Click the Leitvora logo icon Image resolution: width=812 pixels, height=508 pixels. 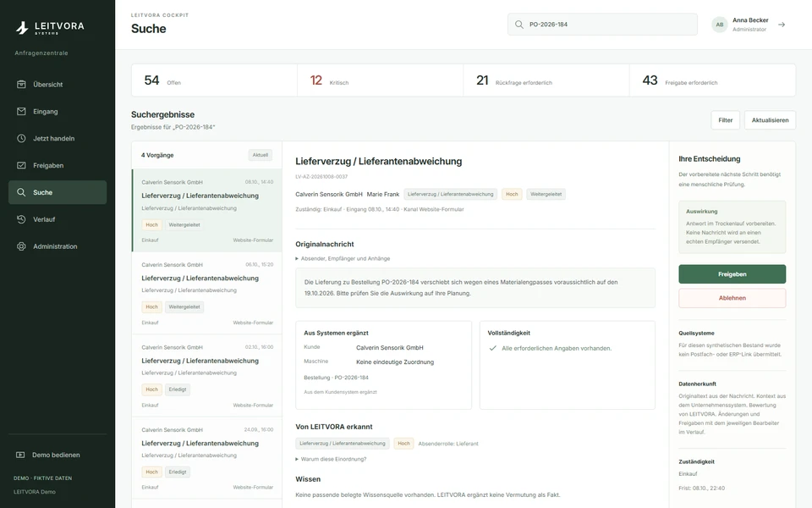22,27
